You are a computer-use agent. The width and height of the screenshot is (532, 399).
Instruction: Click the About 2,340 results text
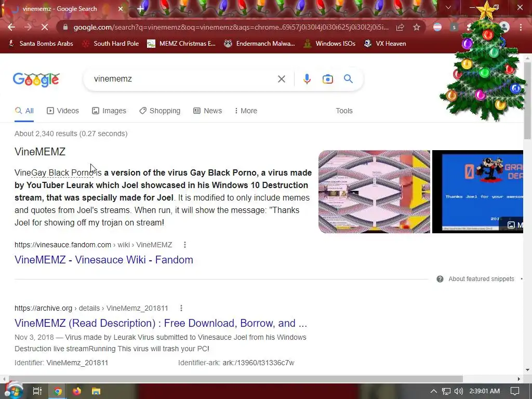click(x=71, y=134)
